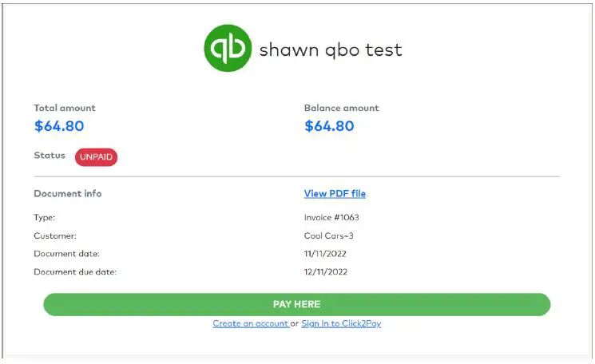Click the document due date 12/11/2022
The height and width of the screenshot is (364, 595).
[326, 272]
